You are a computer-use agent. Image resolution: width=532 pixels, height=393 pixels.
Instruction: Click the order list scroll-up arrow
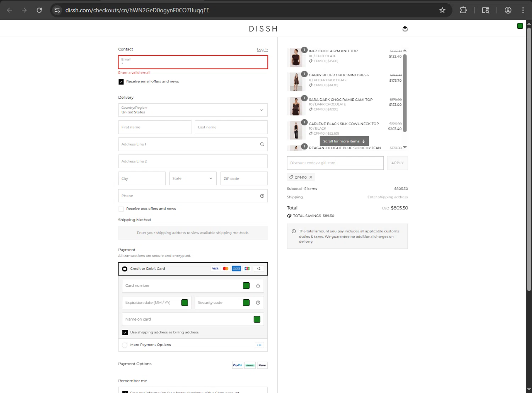(x=405, y=50)
